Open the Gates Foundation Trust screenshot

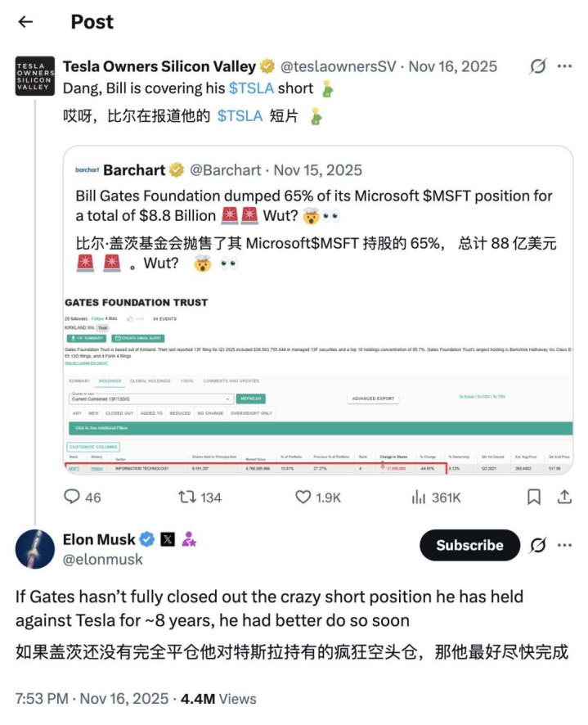pos(318,381)
